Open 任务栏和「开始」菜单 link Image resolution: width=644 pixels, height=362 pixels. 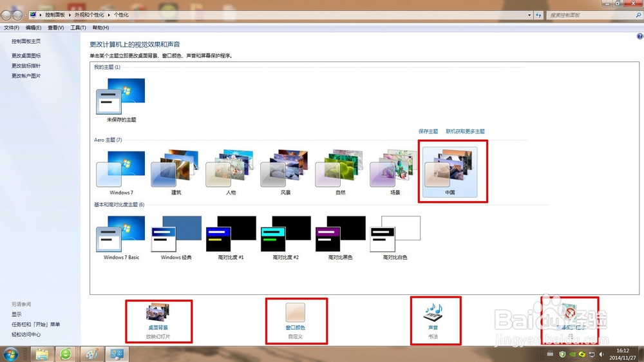35,325
